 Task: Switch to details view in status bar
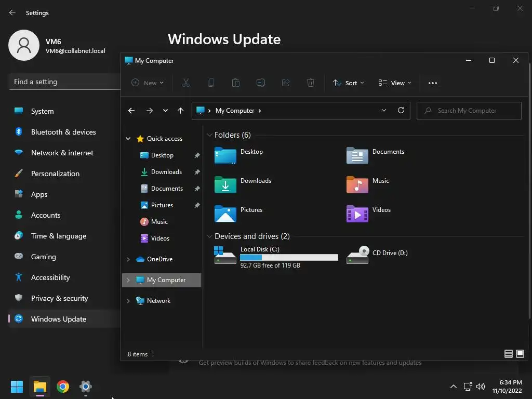(x=508, y=354)
